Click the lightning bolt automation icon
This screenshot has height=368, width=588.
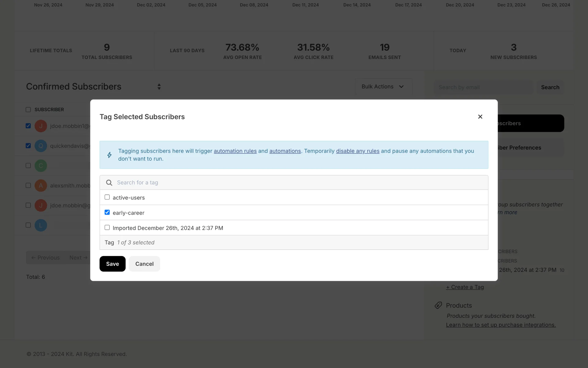click(109, 155)
